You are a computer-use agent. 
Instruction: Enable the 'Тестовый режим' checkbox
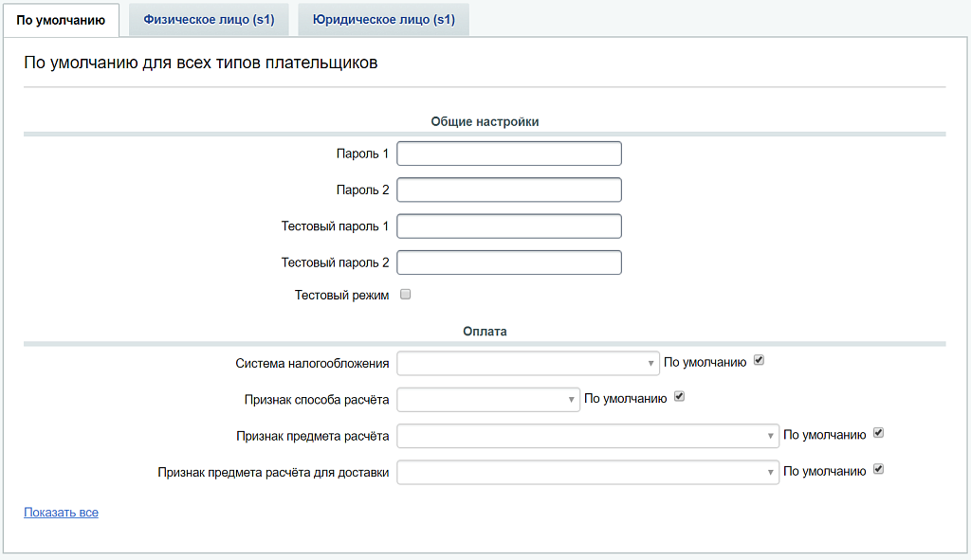pyautogui.click(x=406, y=295)
